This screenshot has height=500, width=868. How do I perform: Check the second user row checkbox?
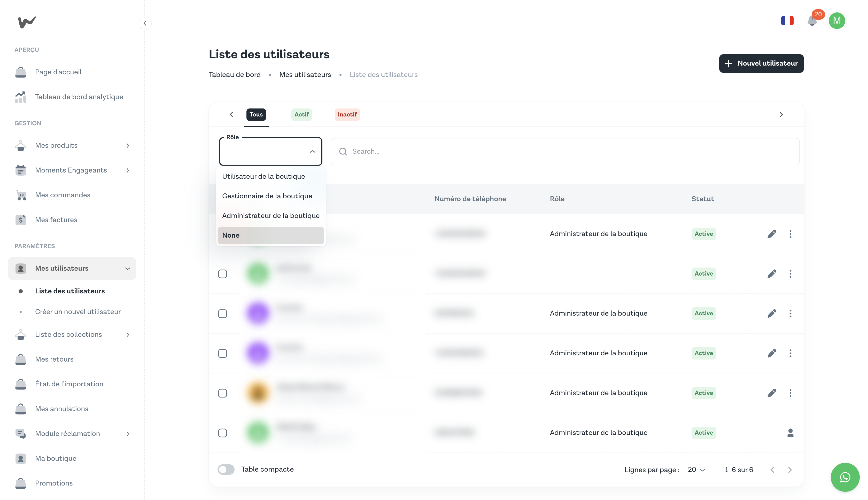pos(223,274)
